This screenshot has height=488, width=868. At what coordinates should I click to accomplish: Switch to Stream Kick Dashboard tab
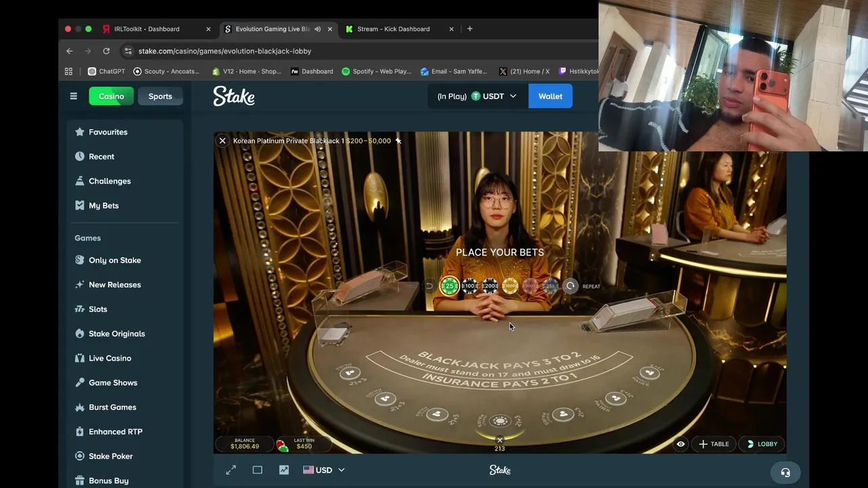[393, 29]
